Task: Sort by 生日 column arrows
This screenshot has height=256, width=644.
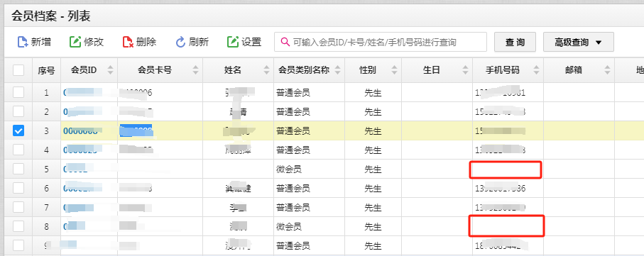Action: tap(465, 70)
